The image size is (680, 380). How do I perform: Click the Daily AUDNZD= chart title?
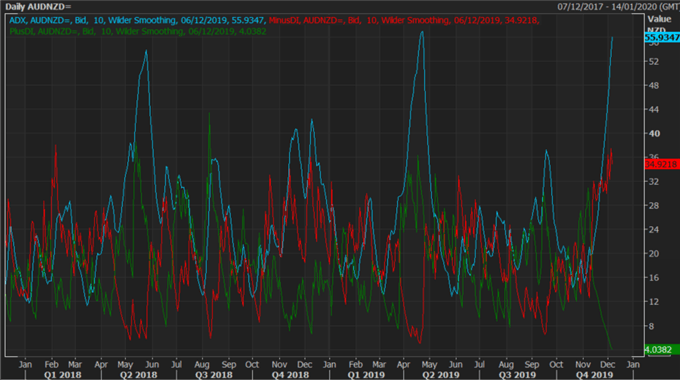click(38, 7)
